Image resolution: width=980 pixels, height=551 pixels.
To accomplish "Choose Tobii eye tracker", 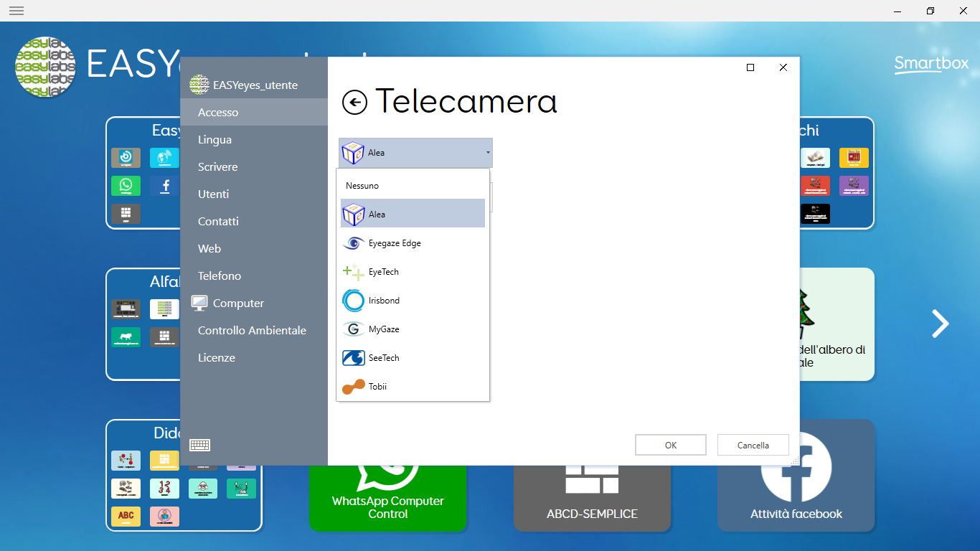I will coord(413,387).
